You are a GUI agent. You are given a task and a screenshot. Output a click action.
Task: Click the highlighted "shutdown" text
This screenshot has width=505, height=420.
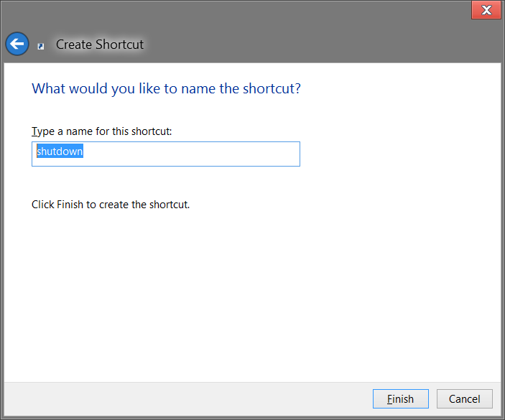tap(60, 152)
